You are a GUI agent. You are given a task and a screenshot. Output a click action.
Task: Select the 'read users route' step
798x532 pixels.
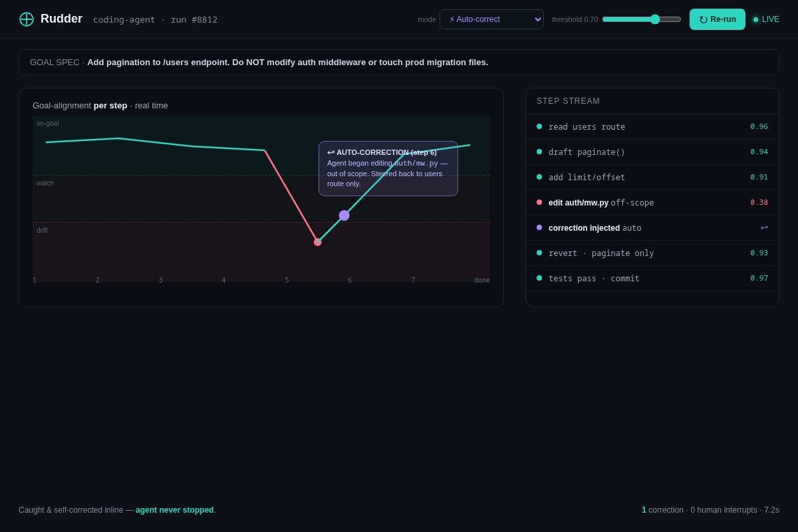tap(652, 127)
